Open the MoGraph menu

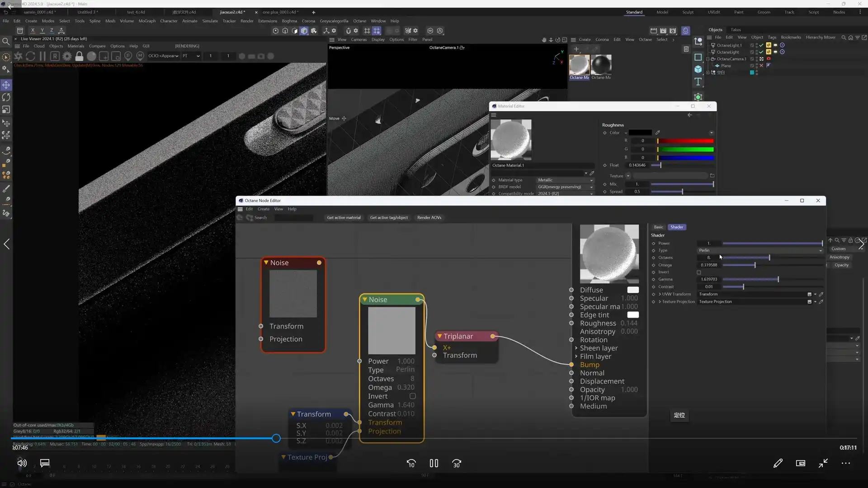[x=146, y=21]
